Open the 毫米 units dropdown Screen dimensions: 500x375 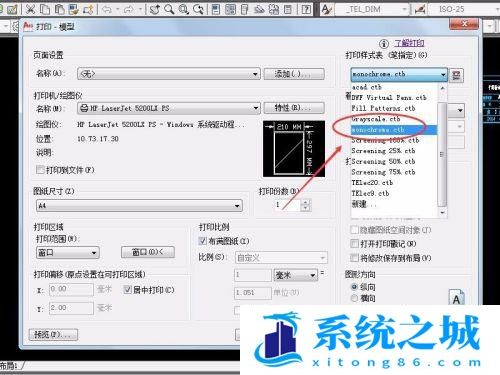point(295,275)
